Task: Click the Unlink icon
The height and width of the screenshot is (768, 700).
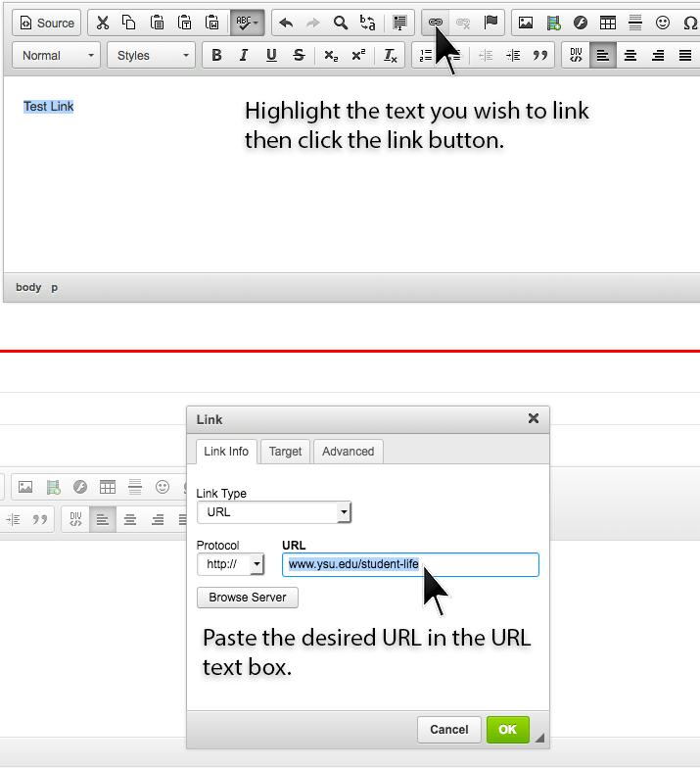Action: pos(463,23)
